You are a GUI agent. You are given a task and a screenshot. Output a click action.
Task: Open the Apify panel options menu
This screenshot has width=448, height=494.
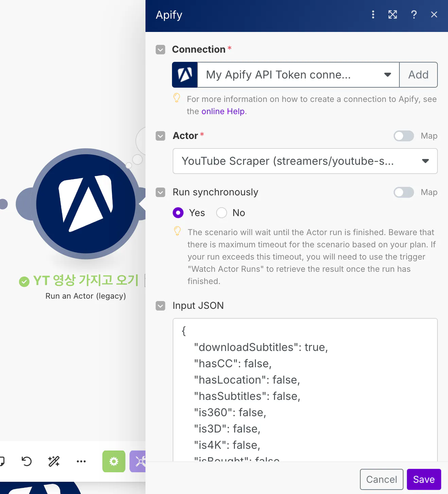(x=373, y=15)
